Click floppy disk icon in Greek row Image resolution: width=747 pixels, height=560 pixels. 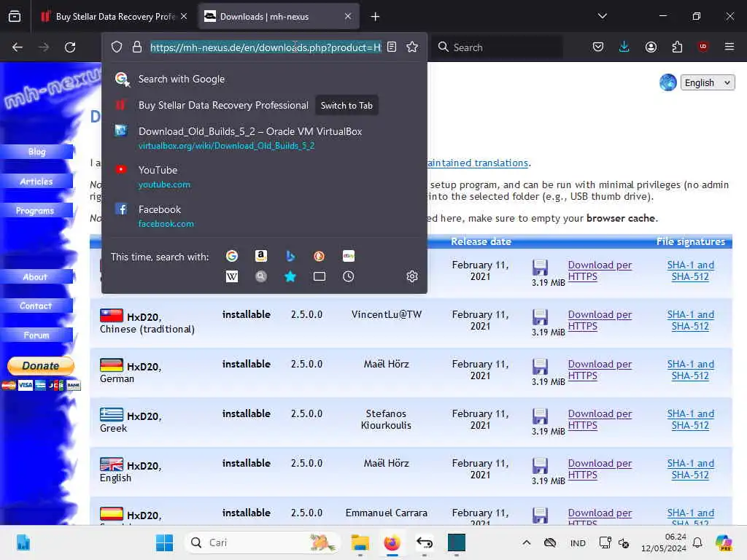click(x=540, y=416)
